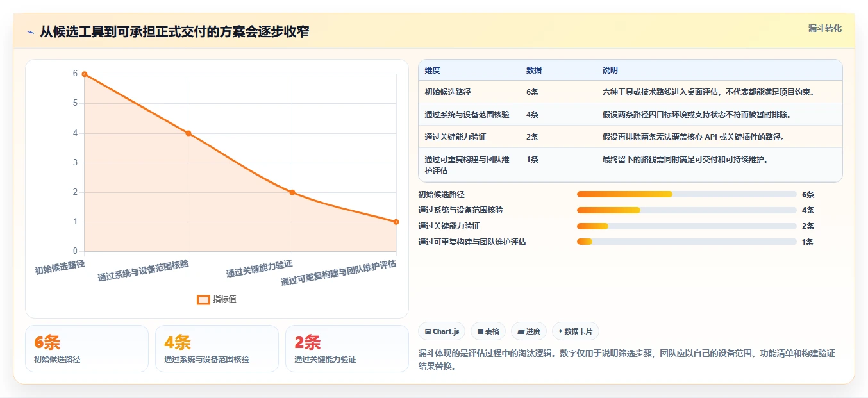Image resolution: width=868 pixels, height=398 pixels.
Task: Click the 通过系统与设备范围核验 progress bar
Action: tap(687, 210)
